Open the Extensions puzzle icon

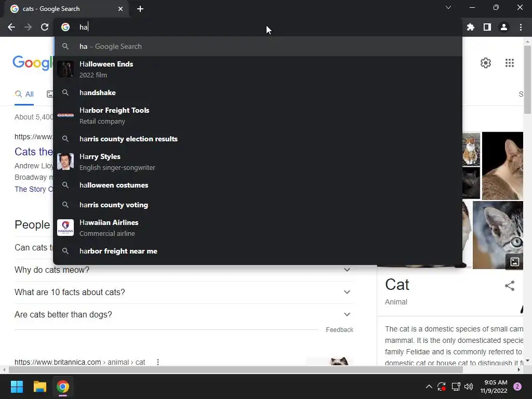click(471, 27)
